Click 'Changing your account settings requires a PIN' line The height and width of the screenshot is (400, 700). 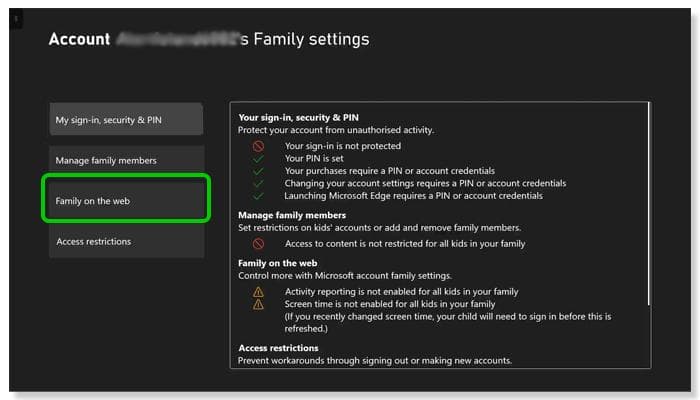425,183
